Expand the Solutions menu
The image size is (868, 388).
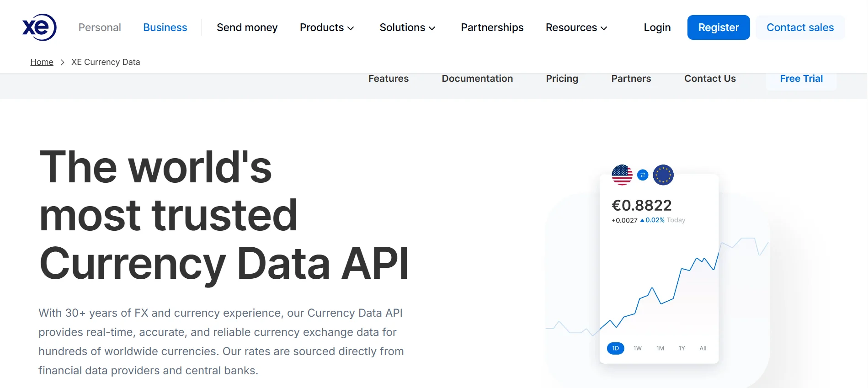click(x=407, y=27)
